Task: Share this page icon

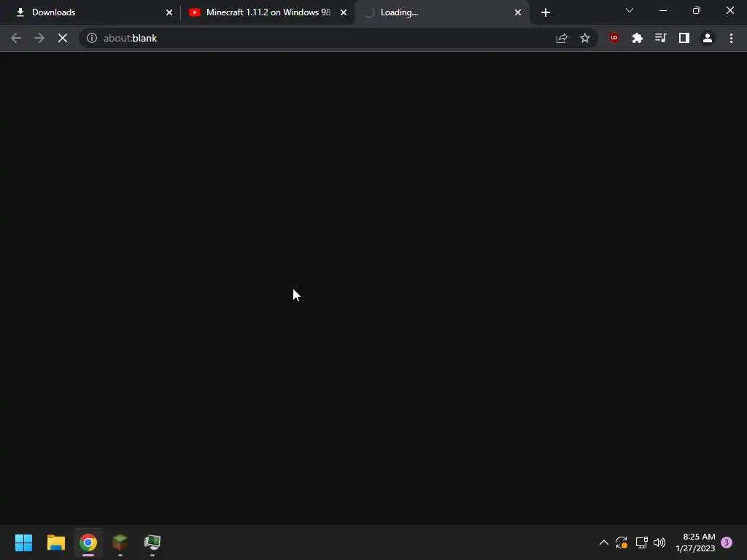Action: [562, 38]
